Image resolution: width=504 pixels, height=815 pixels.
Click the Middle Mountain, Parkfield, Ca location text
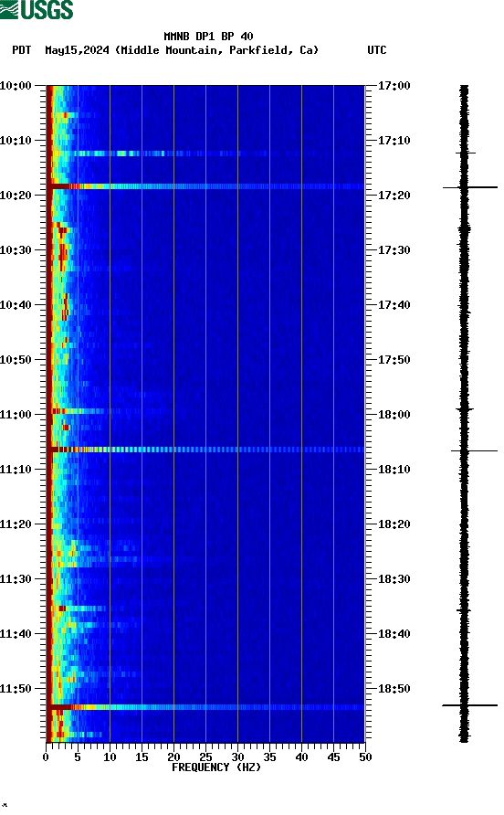[x=216, y=50]
